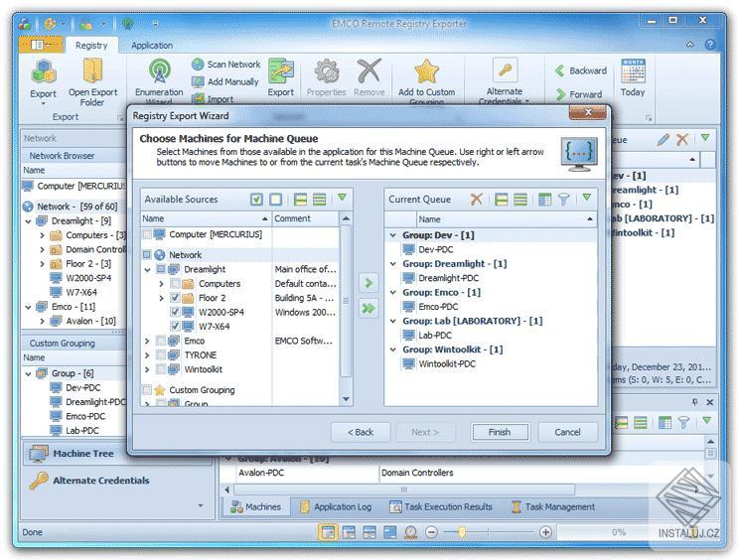Expand the TYRONE node
The image size is (739, 560).
[148, 354]
